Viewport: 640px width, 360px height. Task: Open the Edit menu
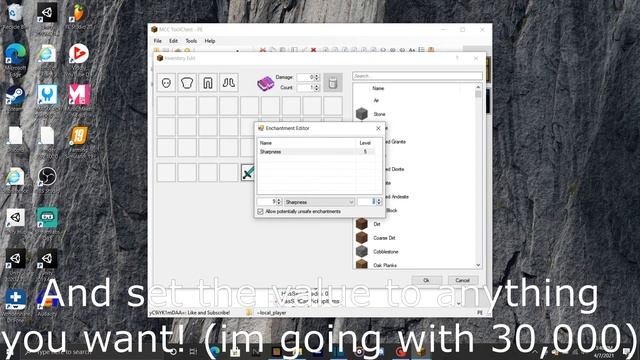[173, 41]
